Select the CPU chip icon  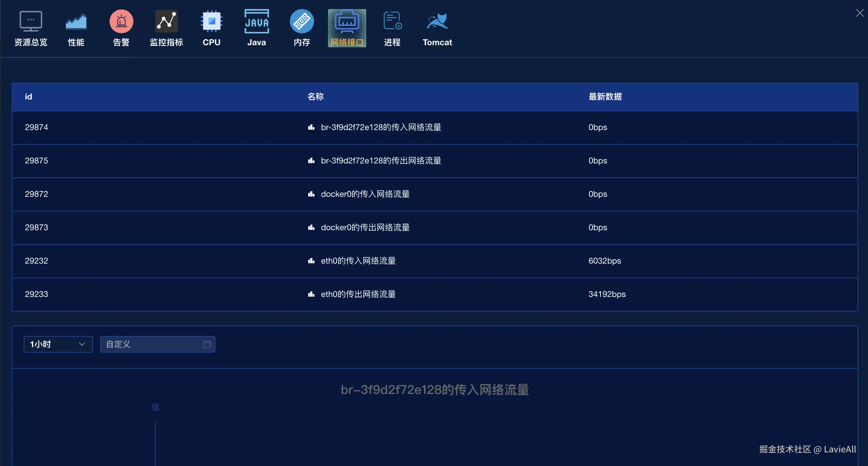click(x=211, y=22)
